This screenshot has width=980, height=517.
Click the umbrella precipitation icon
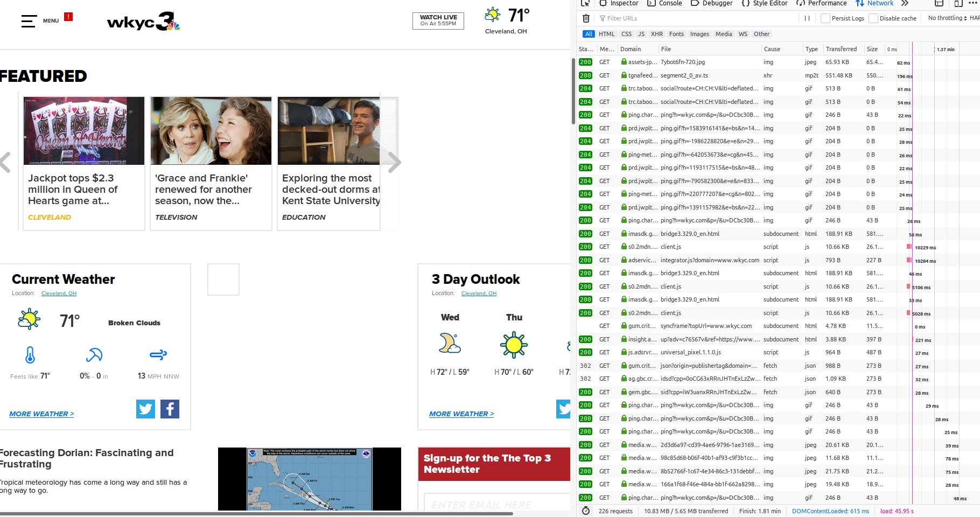pos(94,355)
